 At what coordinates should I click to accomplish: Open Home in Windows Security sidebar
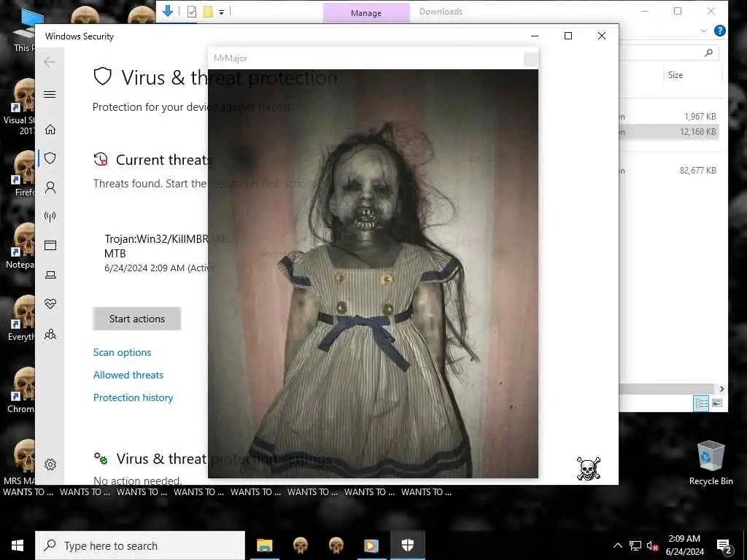tap(50, 130)
